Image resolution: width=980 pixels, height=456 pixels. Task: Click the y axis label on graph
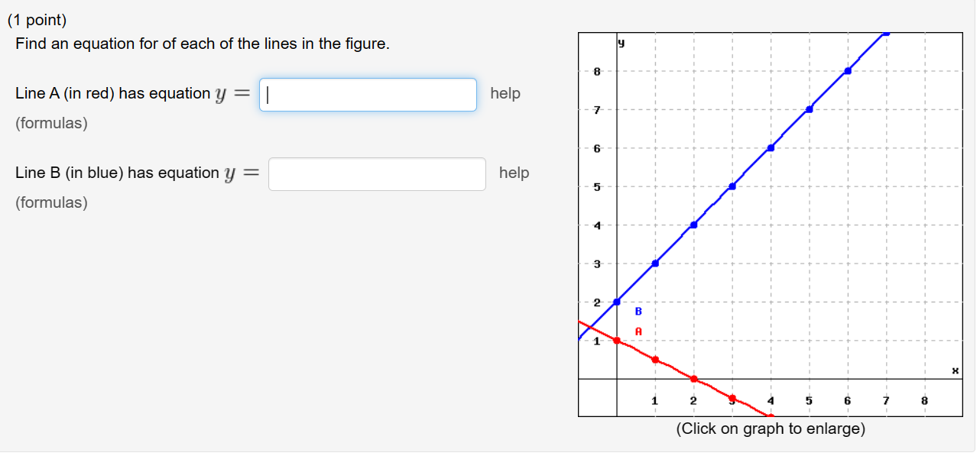click(621, 44)
